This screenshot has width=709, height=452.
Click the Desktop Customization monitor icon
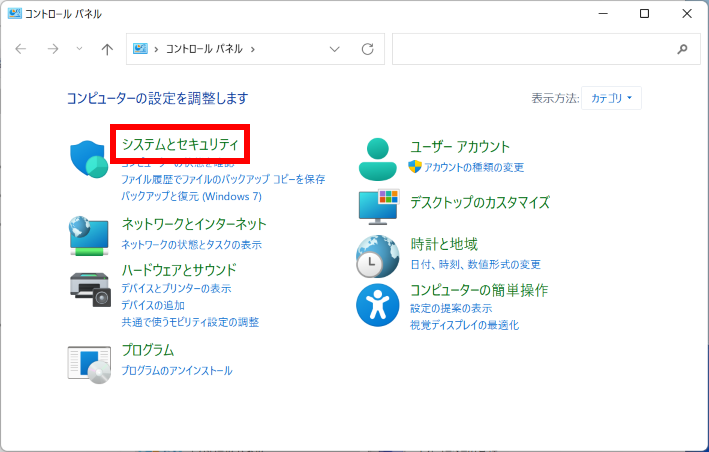377,205
